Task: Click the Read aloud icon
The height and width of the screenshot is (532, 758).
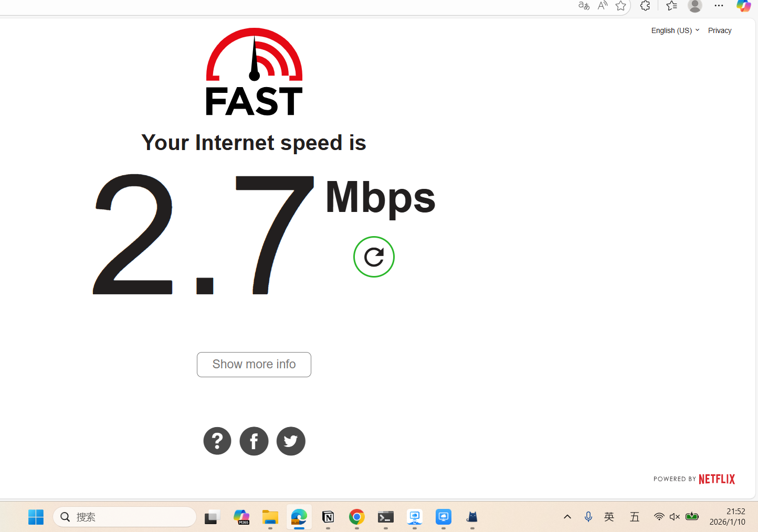Action: tap(603, 6)
